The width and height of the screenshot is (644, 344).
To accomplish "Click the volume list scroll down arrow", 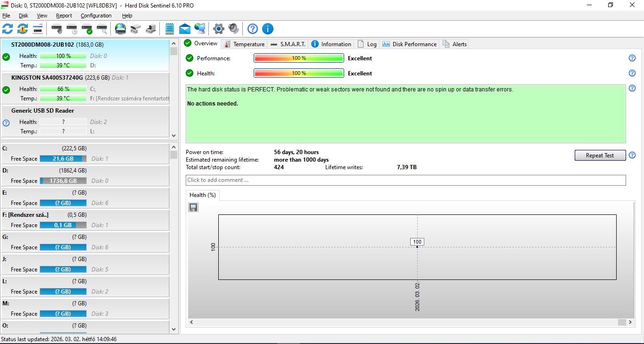I will click(174, 329).
